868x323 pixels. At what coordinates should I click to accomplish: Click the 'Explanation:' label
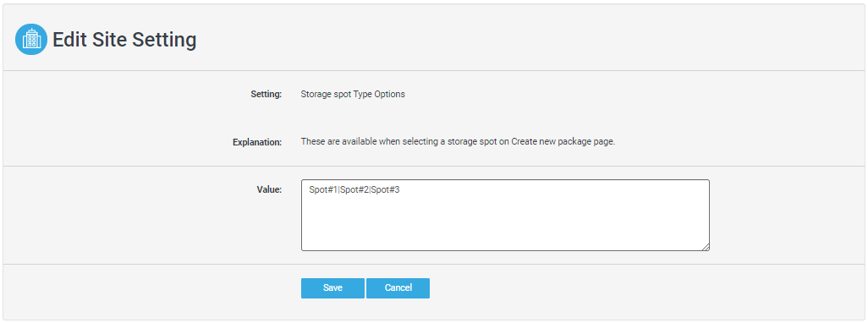click(257, 142)
